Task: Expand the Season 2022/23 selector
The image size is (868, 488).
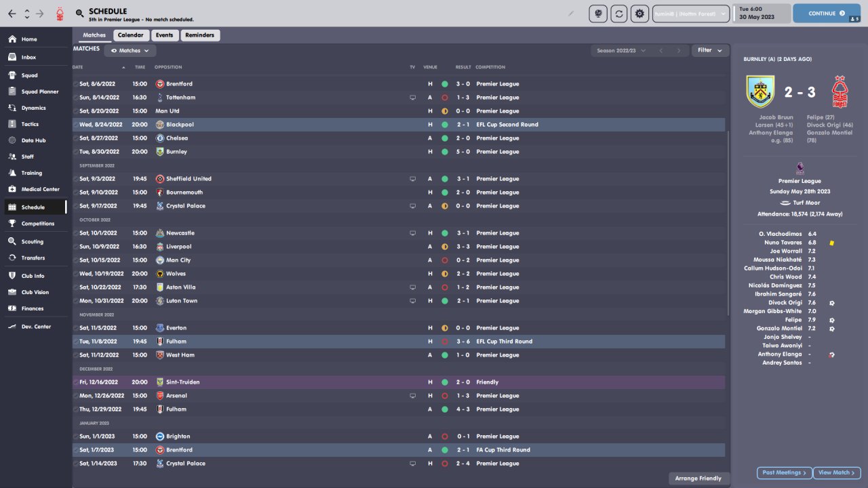Action: point(620,51)
